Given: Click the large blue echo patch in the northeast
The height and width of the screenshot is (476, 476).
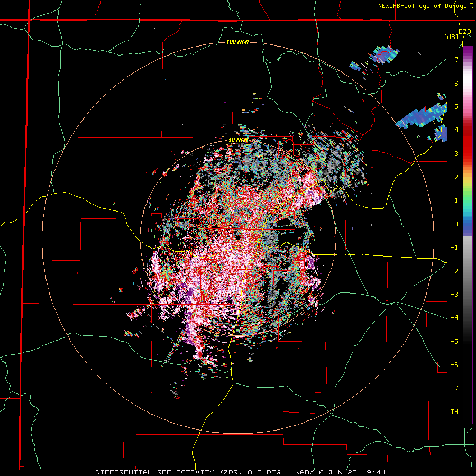Looking at the screenshot, I should pos(420,116).
